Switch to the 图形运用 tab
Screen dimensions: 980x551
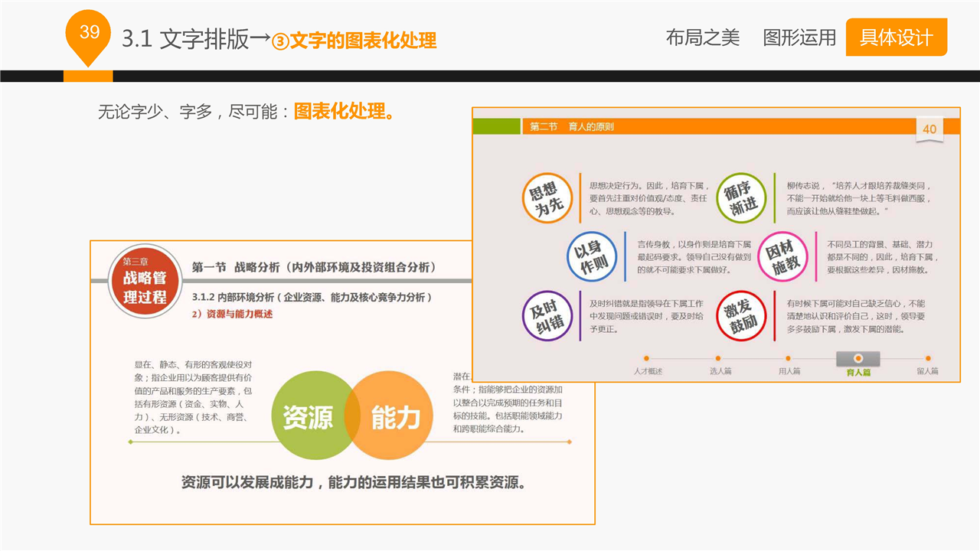799,37
